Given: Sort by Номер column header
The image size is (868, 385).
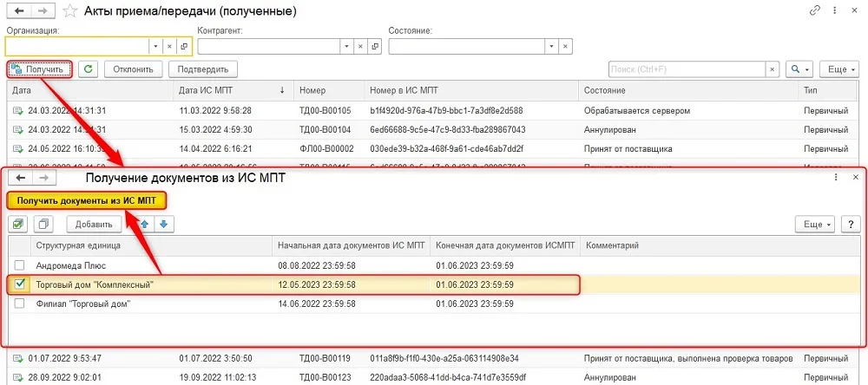Looking at the screenshot, I should 329,90.
